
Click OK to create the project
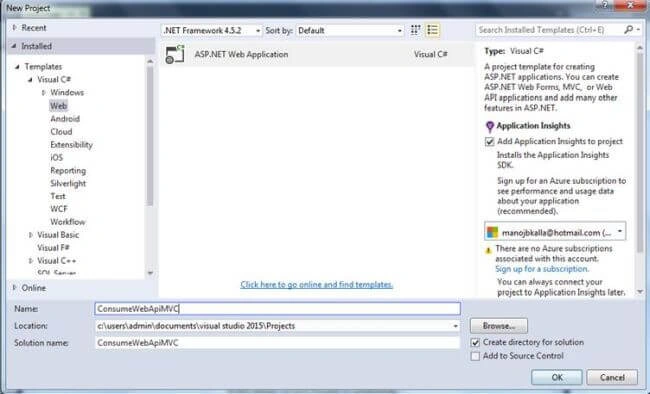(557, 377)
